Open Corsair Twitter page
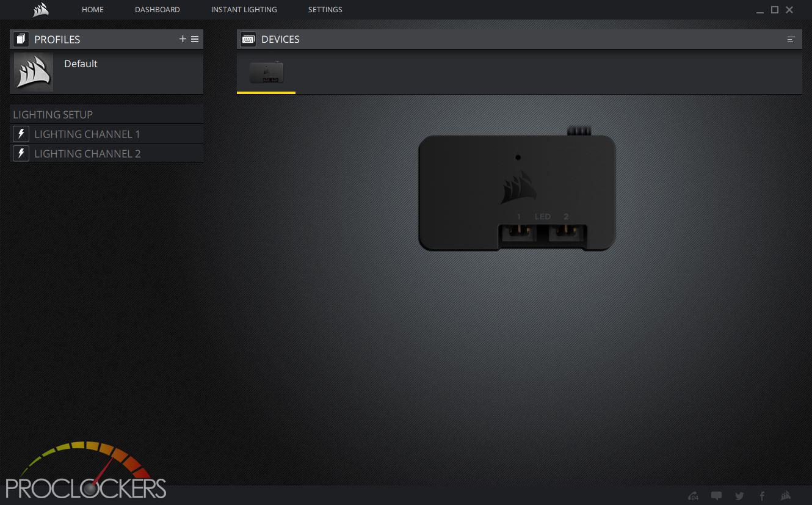Viewport: 812px width, 505px height. [739, 496]
